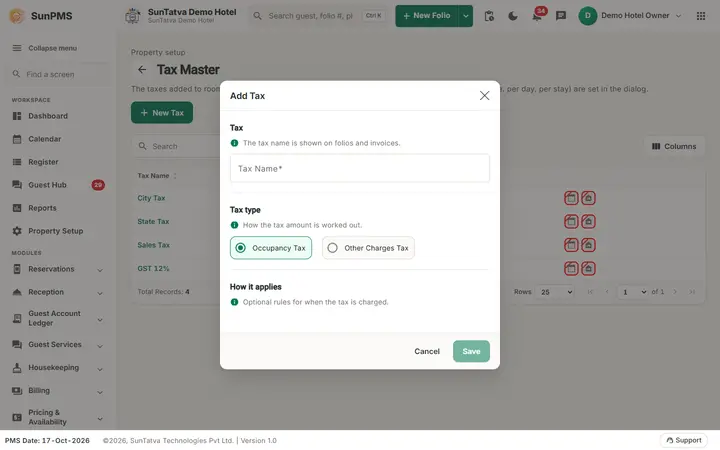Click the Dashboard sidebar icon

pyautogui.click(x=17, y=116)
